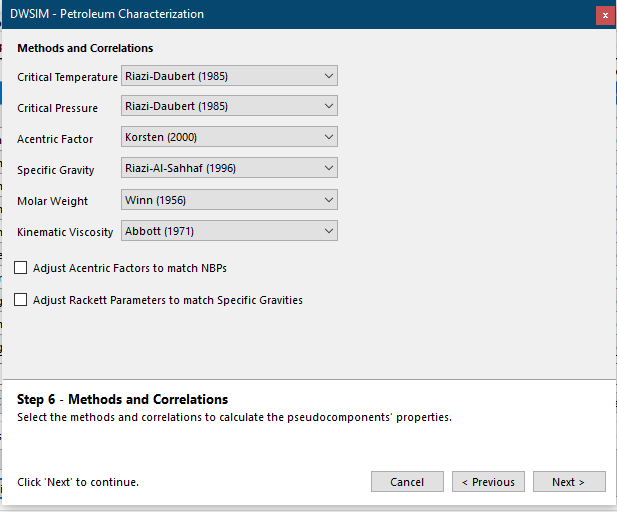Image resolution: width=617 pixels, height=512 pixels.
Task: Open the Molar Weight Winn (1956) dropdown
Action: pyautogui.click(x=229, y=200)
